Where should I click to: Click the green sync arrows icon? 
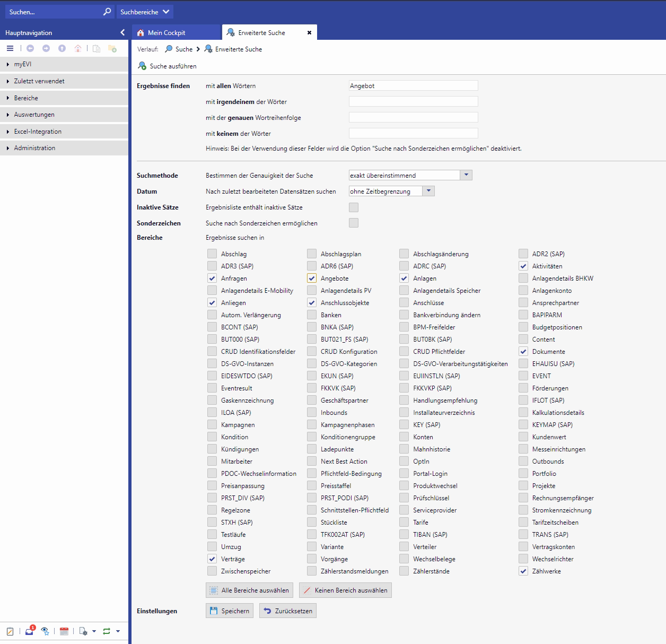point(107,631)
